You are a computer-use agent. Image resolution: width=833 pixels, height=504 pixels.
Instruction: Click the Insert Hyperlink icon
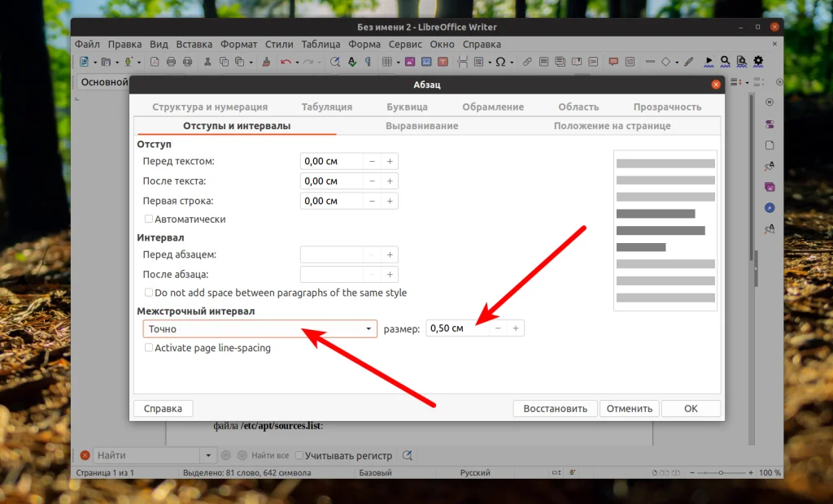click(528, 61)
